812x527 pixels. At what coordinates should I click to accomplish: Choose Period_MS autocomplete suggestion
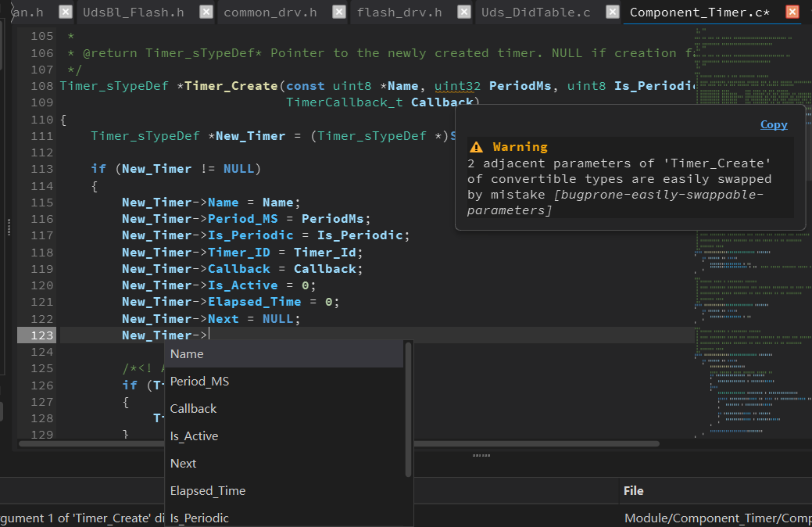point(284,382)
